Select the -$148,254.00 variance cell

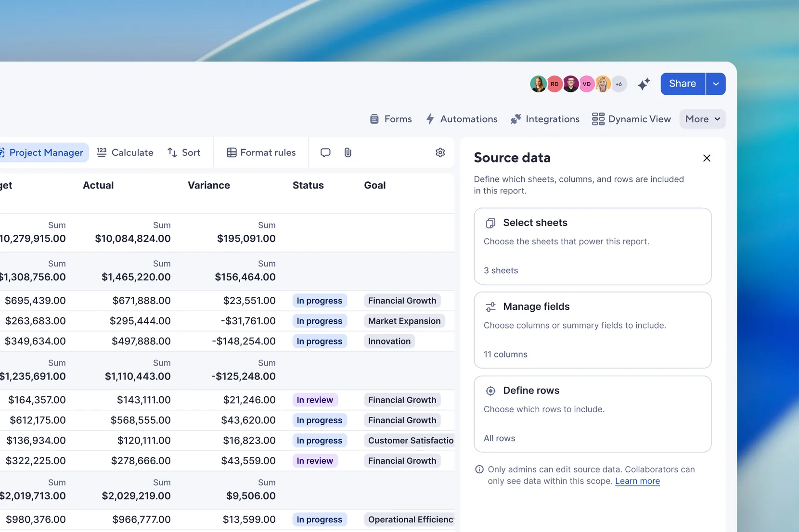pos(244,341)
